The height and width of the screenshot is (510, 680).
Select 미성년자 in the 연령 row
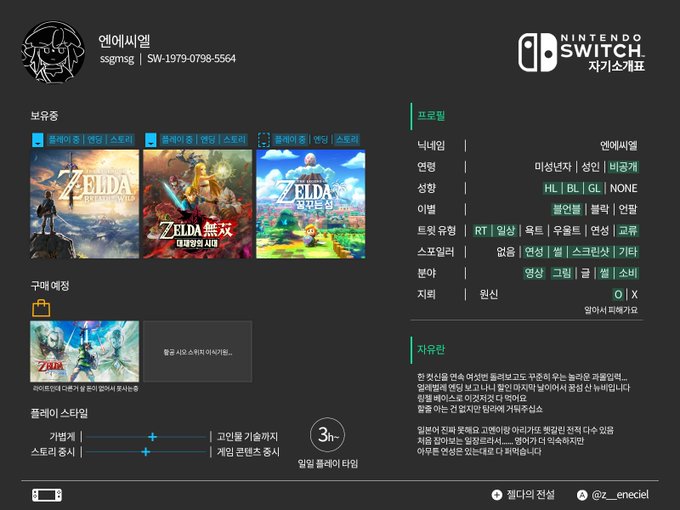pos(552,167)
